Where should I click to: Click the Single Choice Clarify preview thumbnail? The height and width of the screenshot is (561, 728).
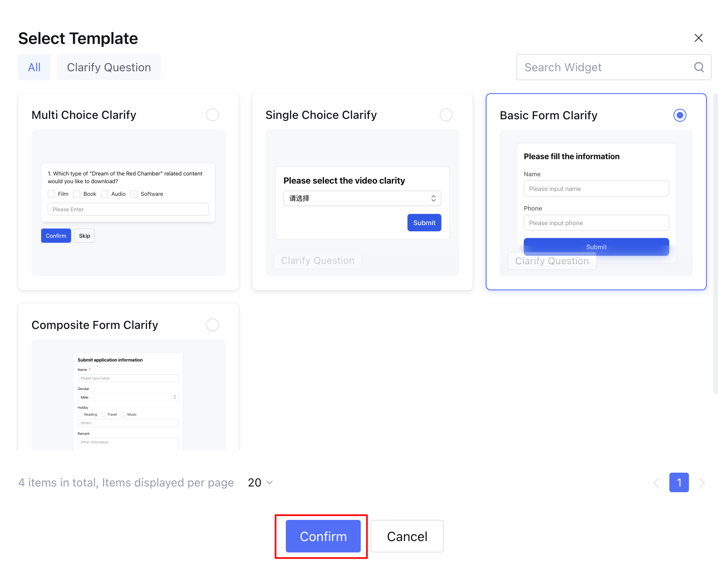pyautogui.click(x=362, y=202)
